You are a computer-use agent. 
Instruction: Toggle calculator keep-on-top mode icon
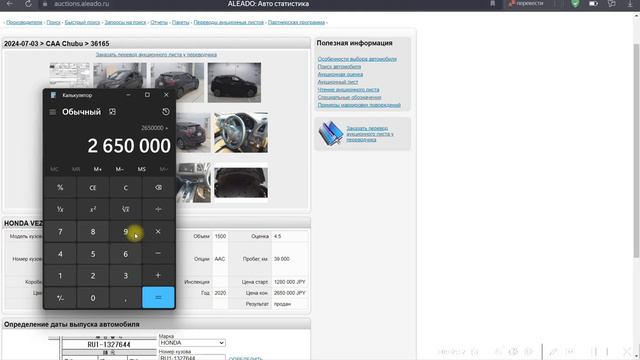point(112,112)
